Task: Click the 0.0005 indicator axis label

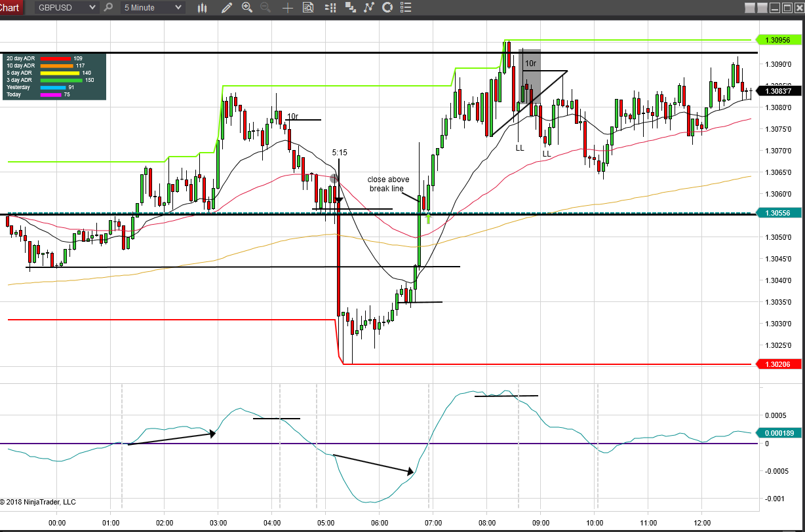Action: coord(775,415)
